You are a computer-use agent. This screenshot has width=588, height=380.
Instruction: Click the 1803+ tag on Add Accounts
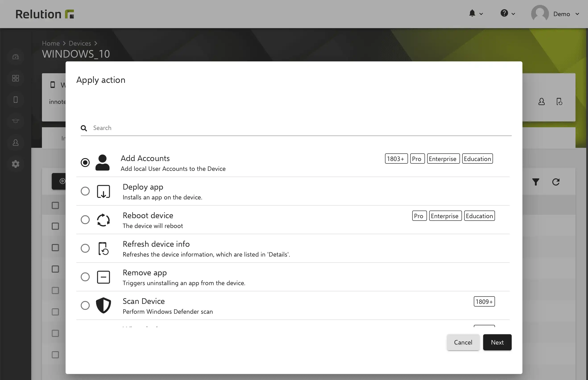pos(396,159)
